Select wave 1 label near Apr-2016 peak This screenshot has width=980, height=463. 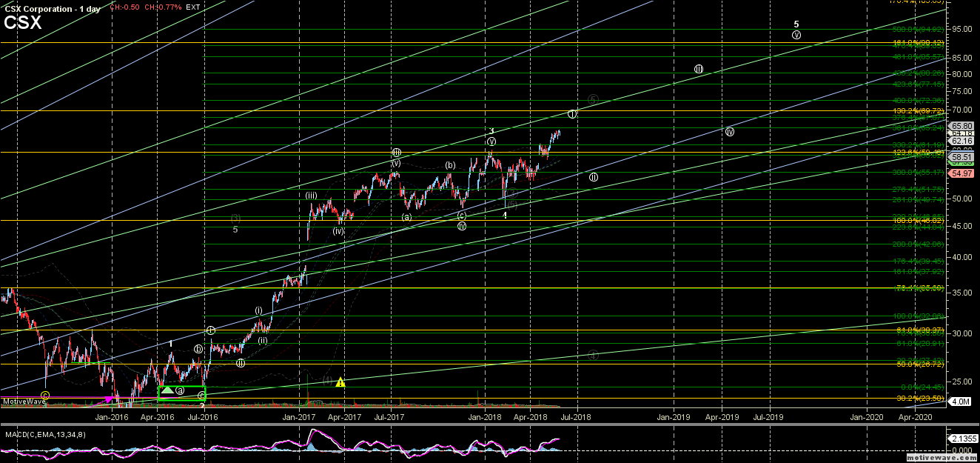coord(171,343)
